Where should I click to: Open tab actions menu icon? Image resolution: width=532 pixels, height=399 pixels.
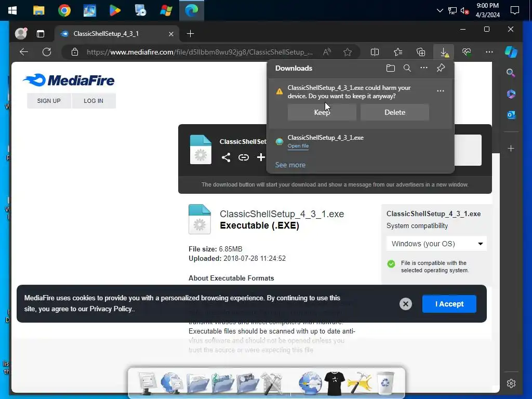pyautogui.click(x=41, y=34)
